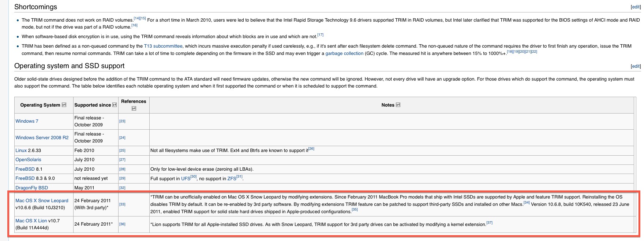Select 'Final release - October 2009' in Windows 7 row
The width and height of the screenshot is (644, 241).
89,121
